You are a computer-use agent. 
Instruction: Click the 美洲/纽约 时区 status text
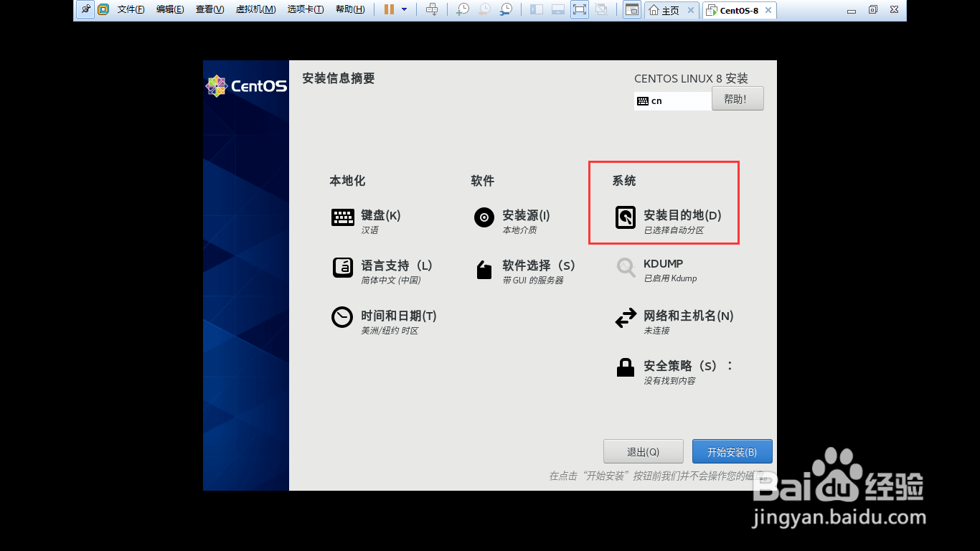(390, 331)
